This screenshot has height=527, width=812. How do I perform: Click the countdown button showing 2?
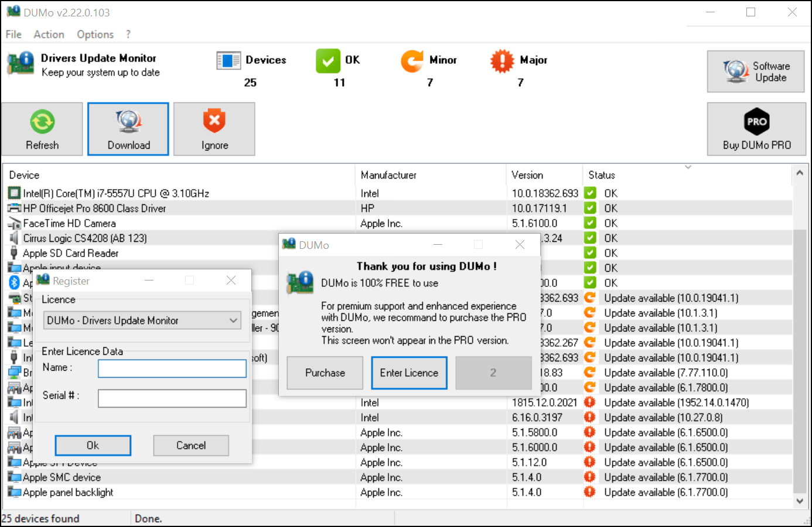[493, 373]
